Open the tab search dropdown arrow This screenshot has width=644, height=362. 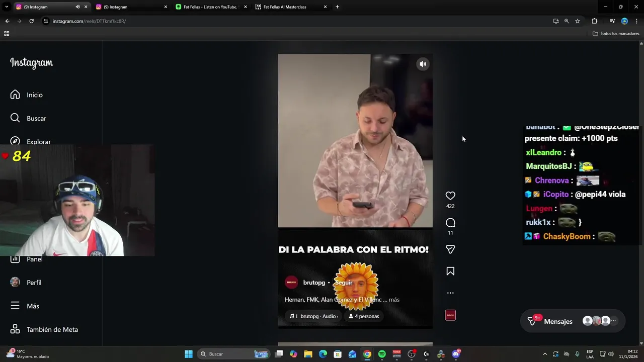point(7,7)
